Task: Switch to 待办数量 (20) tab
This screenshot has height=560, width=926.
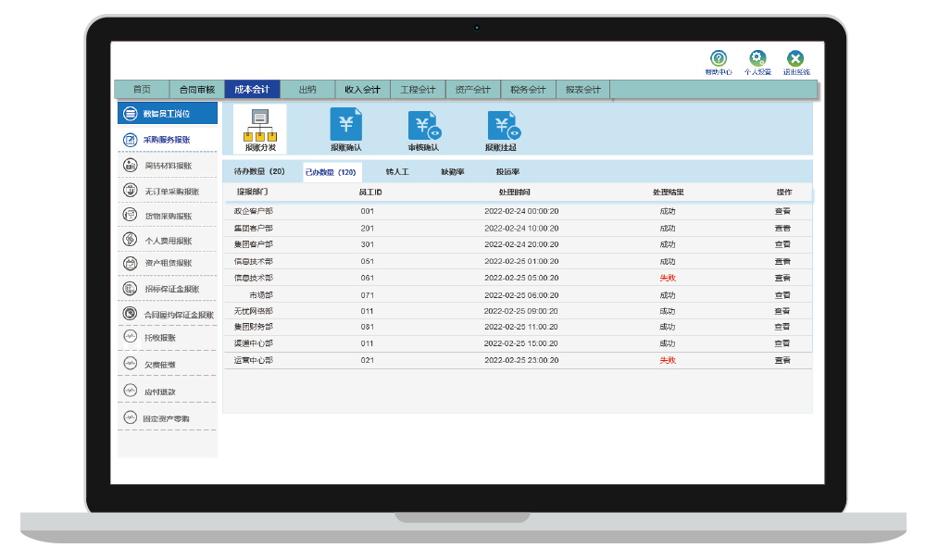Action: click(259, 172)
